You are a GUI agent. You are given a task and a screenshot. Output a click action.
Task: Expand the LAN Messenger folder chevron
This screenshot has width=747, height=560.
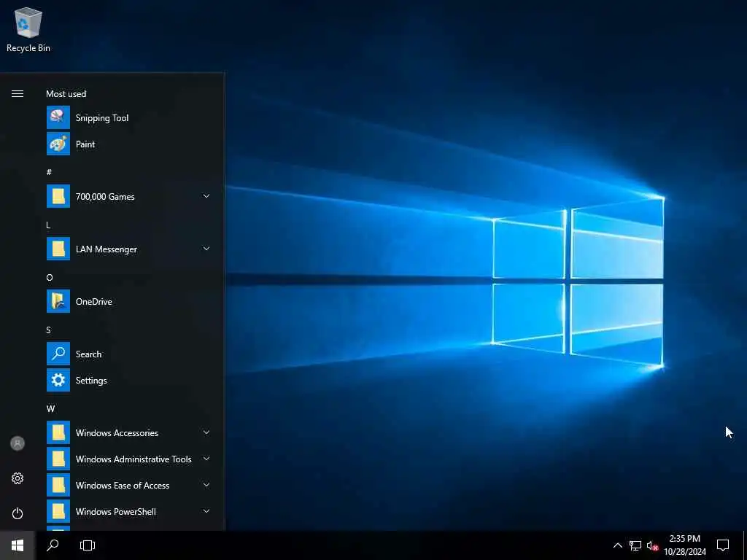pos(206,249)
